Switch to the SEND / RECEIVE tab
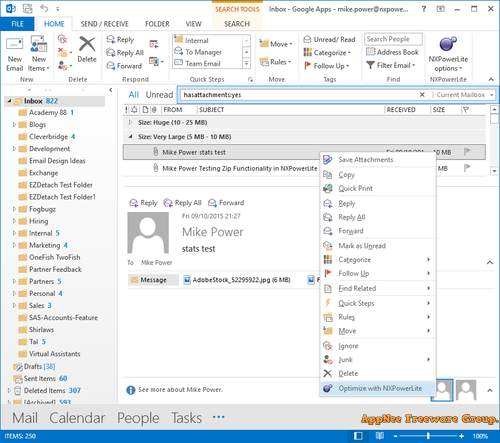The image size is (500, 443). coord(104,24)
